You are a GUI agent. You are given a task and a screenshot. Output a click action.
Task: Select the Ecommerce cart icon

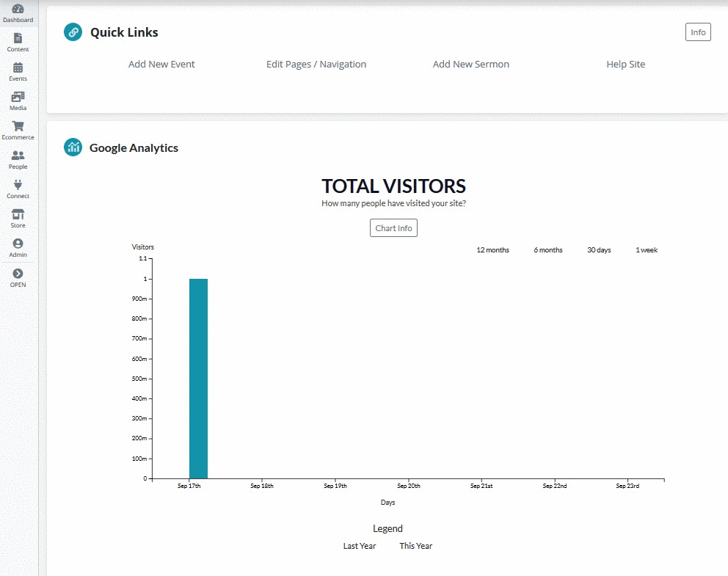[18, 125]
